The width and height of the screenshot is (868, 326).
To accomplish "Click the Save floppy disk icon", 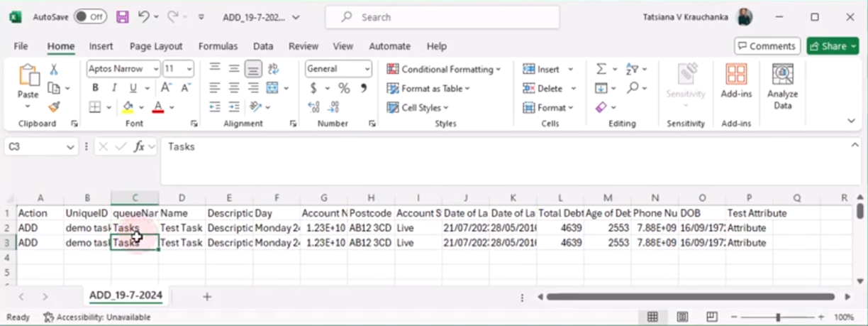I will tap(122, 17).
